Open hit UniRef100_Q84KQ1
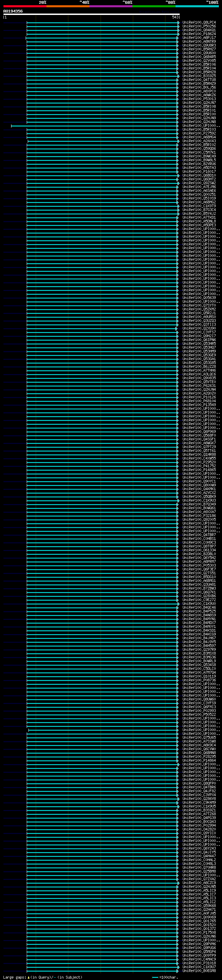The image size is (222, 980). [199, 30]
